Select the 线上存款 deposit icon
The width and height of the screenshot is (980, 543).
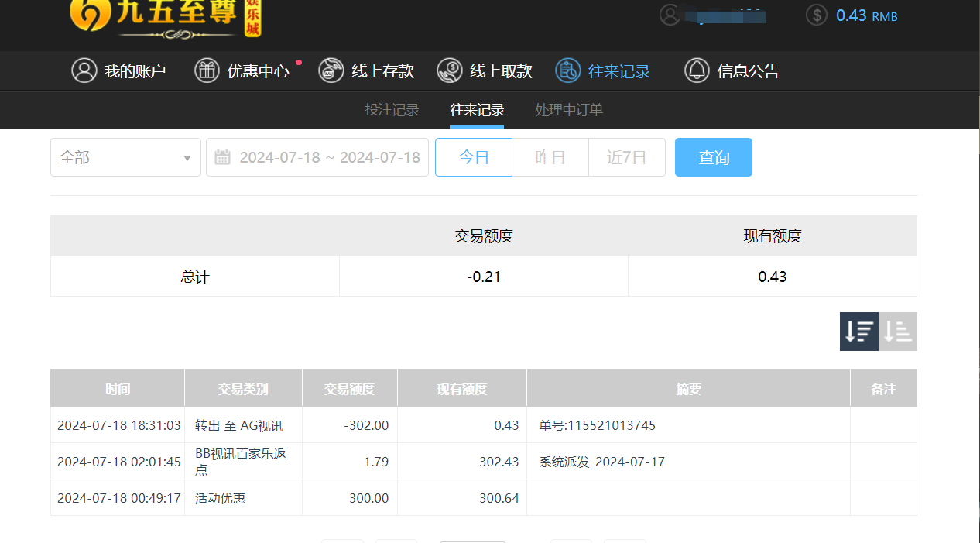click(x=331, y=70)
